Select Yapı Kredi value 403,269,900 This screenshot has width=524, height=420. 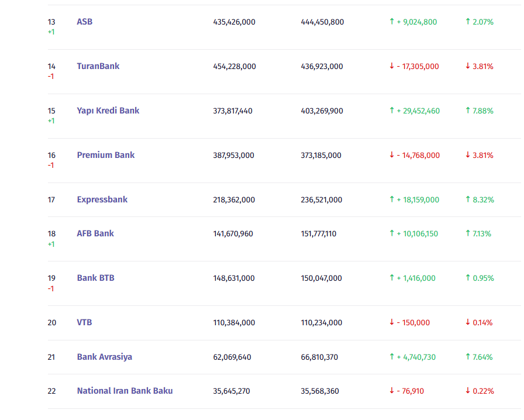pos(322,111)
